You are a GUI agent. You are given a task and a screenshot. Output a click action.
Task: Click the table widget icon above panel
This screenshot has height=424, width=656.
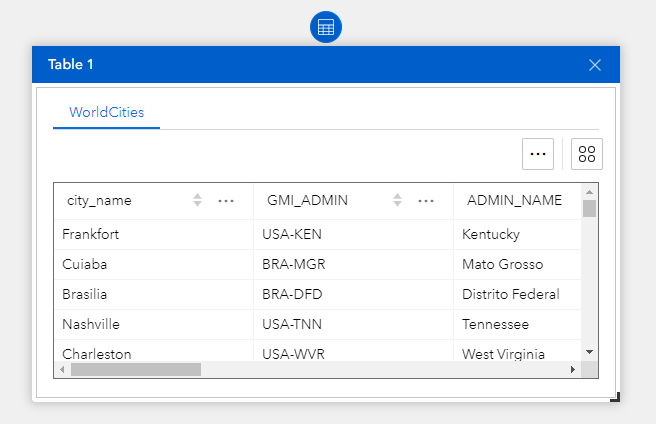coord(326,27)
